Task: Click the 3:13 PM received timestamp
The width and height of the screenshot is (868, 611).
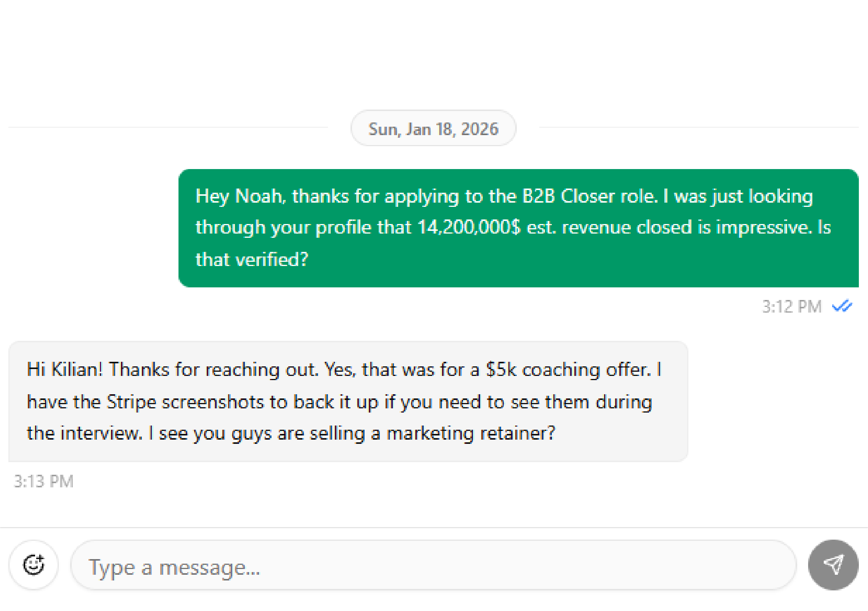Action: click(x=43, y=481)
